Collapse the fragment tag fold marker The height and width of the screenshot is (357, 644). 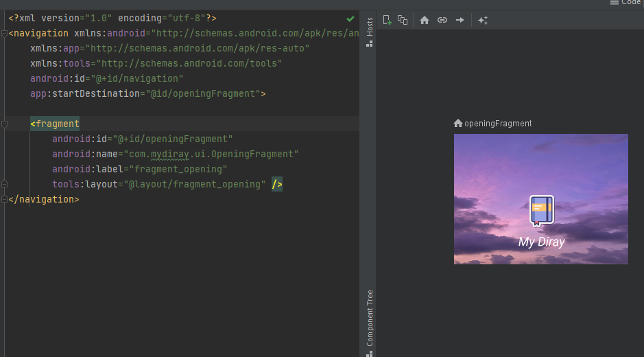(4, 124)
